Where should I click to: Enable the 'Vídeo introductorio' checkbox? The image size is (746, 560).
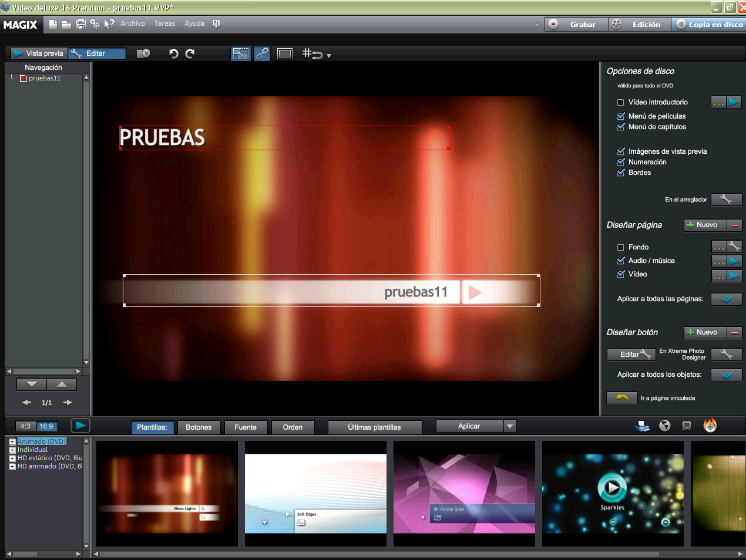(x=621, y=103)
